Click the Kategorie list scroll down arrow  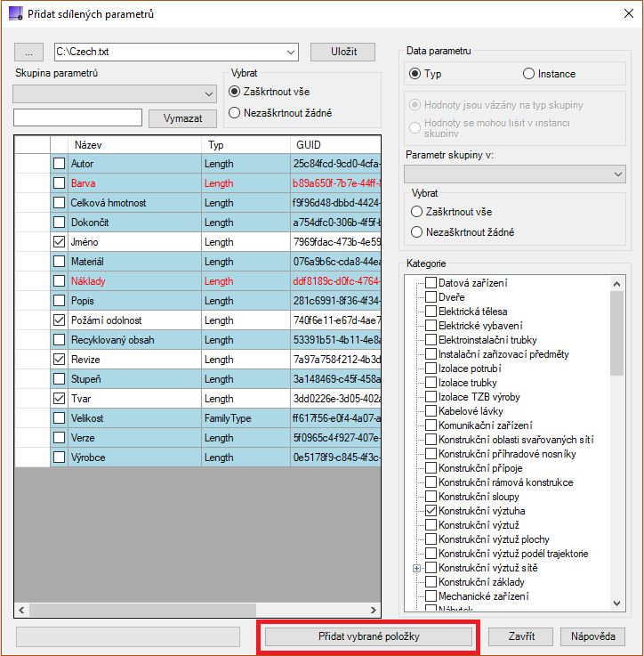click(x=616, y=603)
